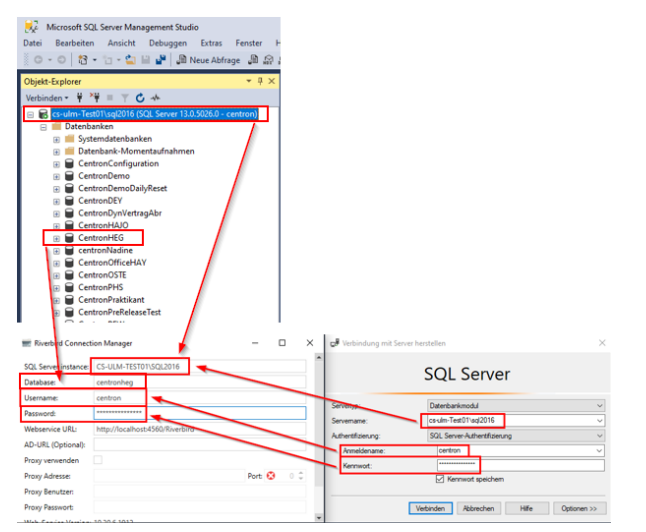
Task: Toggle the Kennwort speichern checkbox
Action: coord(439,479)
